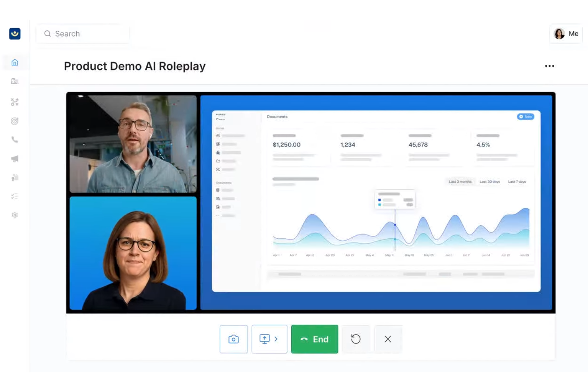The width and height of the screenshot is (588, 392).
Task: Open Settings using the gear icon
Action: point(15,215)
